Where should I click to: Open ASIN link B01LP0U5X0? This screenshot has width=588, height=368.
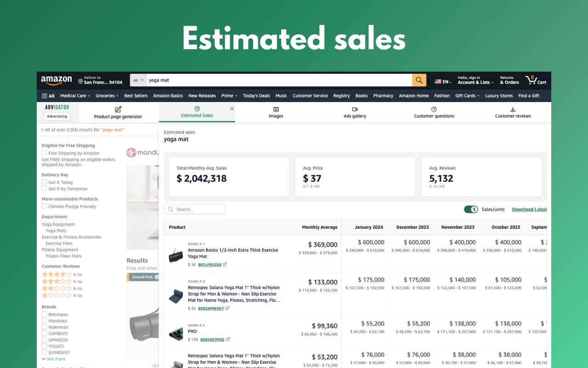210,264
